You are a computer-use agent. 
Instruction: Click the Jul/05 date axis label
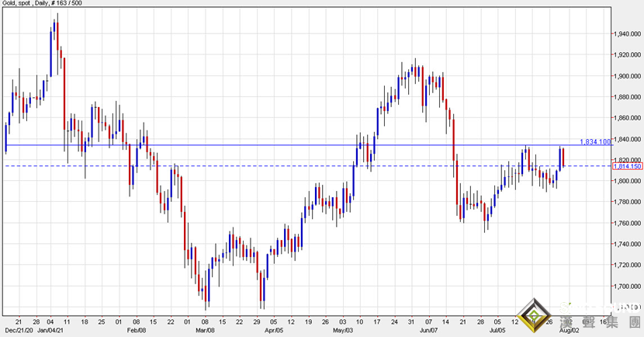tap(500, 330)
